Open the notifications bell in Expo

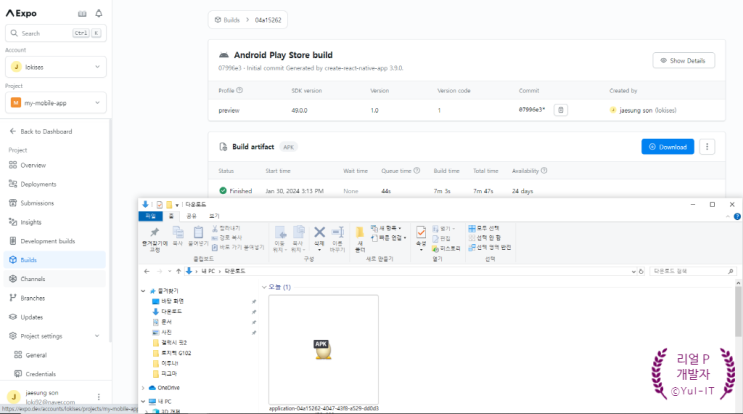click(99, 13)
